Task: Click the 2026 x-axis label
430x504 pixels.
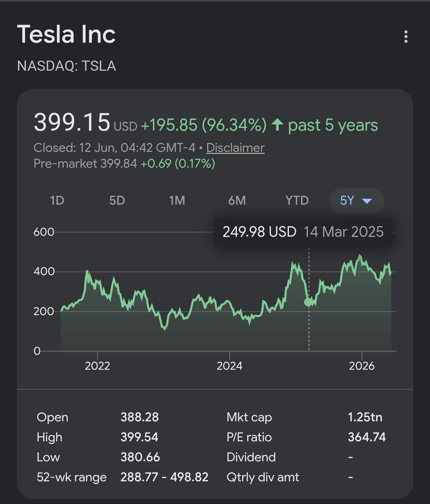Action: (362, 366)
